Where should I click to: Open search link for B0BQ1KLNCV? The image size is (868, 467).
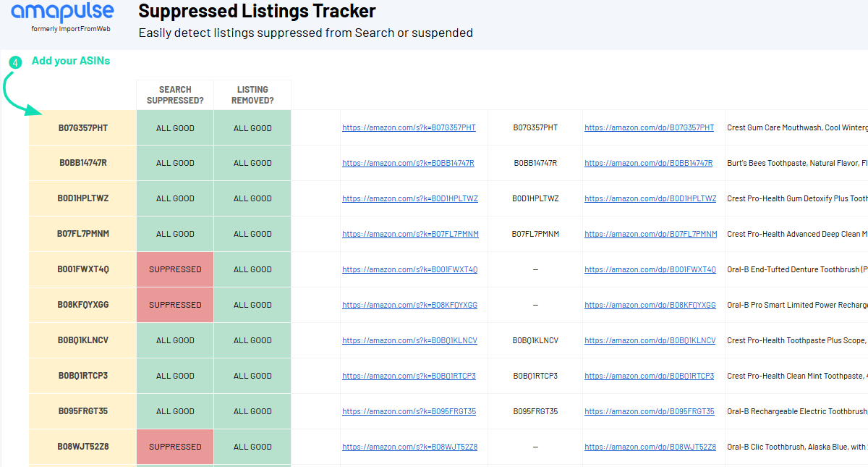tap(409, 341)
